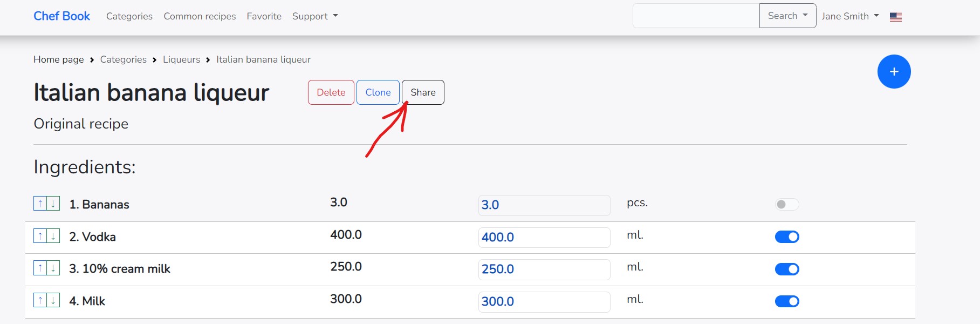
Task: Move Milk ingredient down one position
Action: [x=53, y=300]
